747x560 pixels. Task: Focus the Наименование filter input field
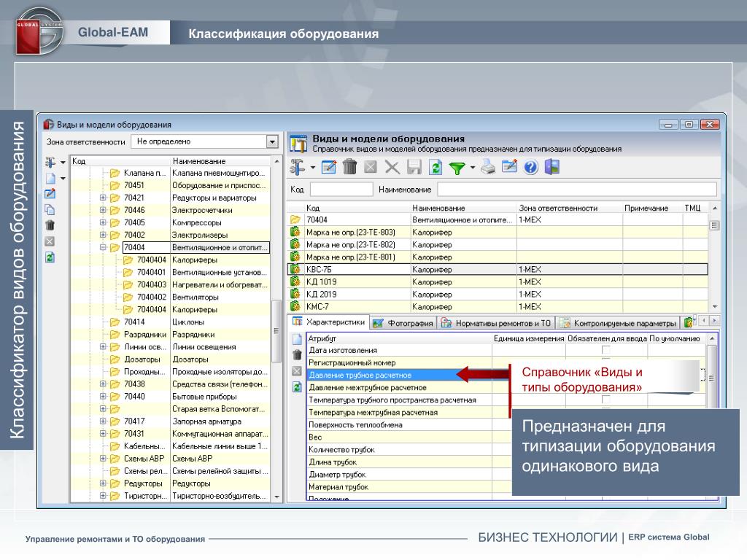pos(577,190)
